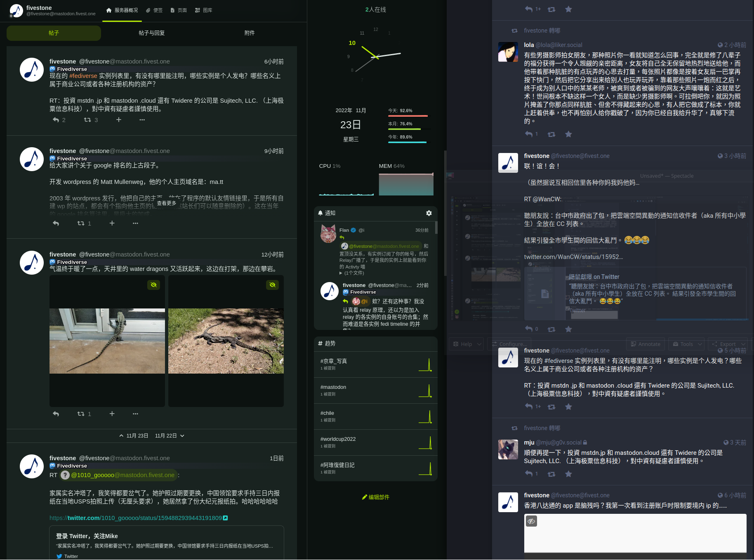Open notification widget settings gear
754x560 pixels.
[x=429, y=213]
